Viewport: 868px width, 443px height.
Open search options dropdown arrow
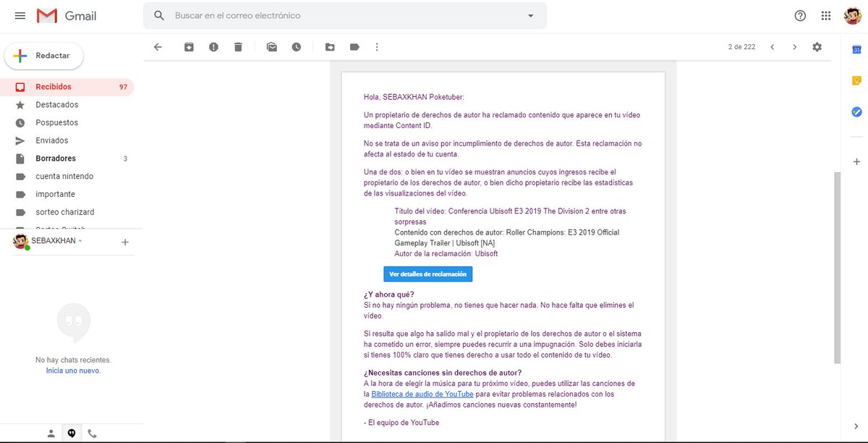tap(530, 15)
